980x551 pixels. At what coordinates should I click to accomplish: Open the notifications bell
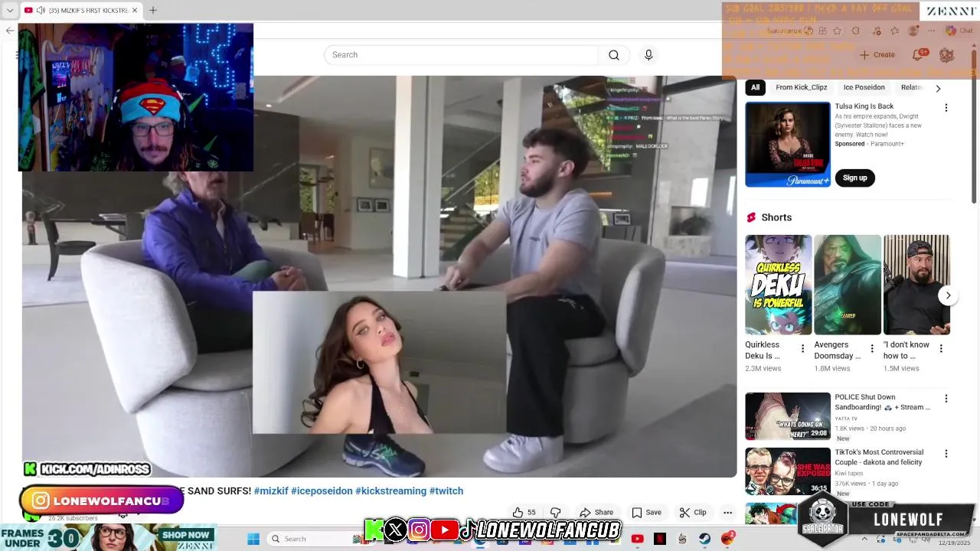pyautogui.click(x=918, y=55)
